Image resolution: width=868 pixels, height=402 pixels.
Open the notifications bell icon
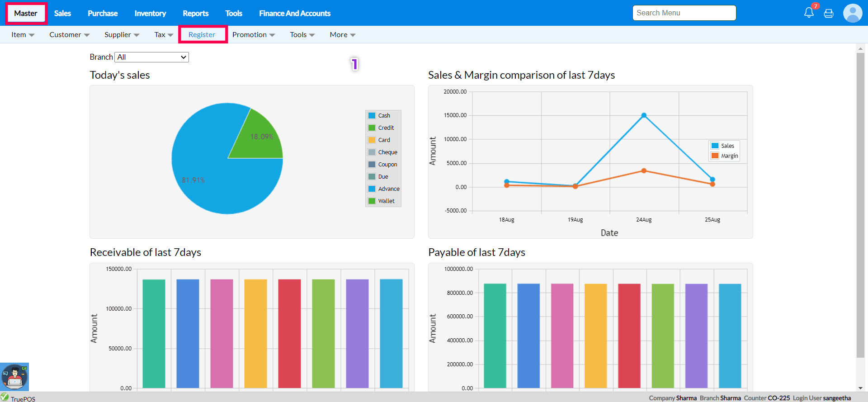809,13
